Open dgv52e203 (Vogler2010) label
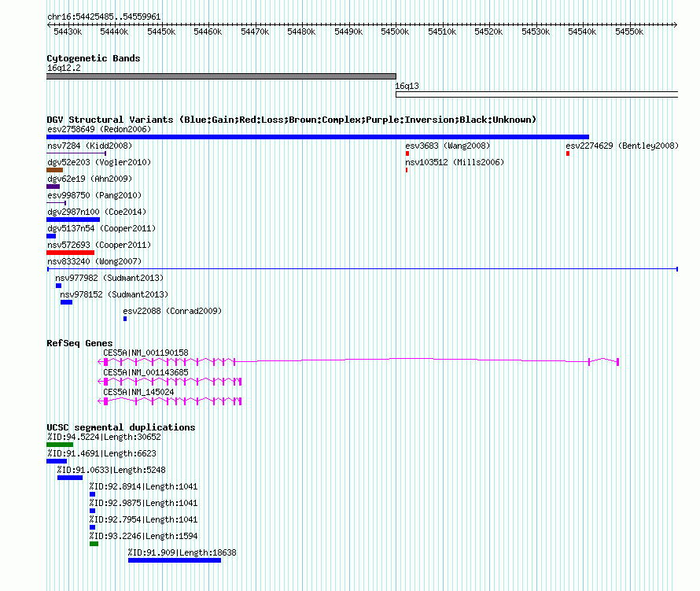700x591 pixels. (99, 162)
